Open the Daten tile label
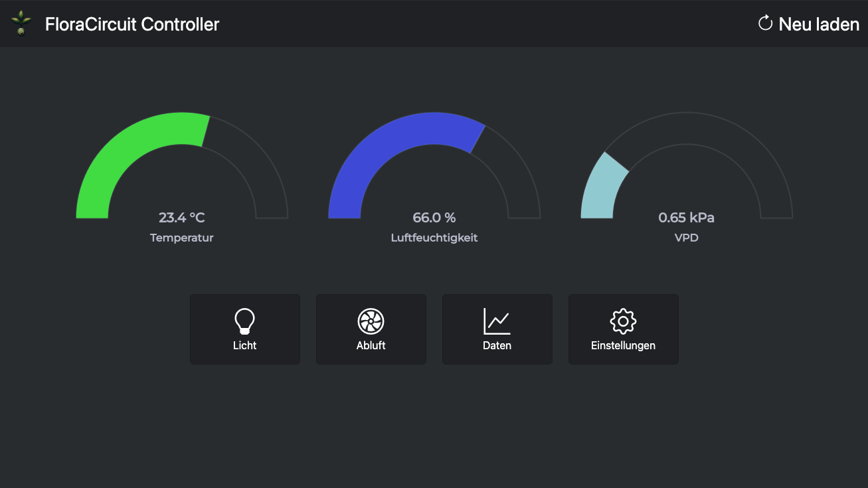868x488 pixels. coord(497,345)
